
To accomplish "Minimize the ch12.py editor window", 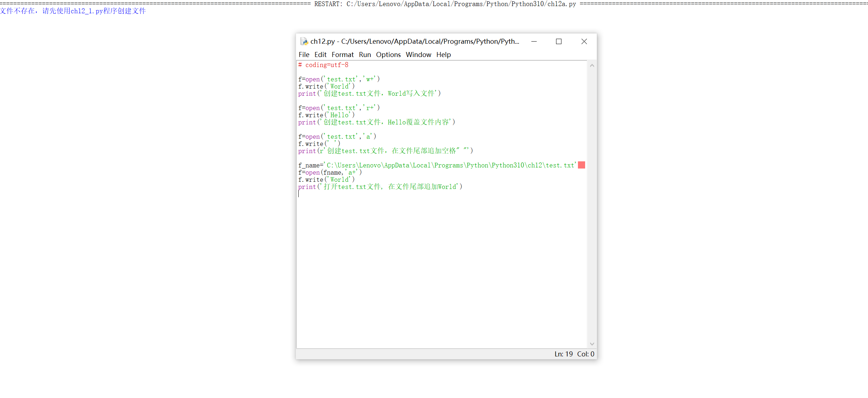I will tap(534, 42).
